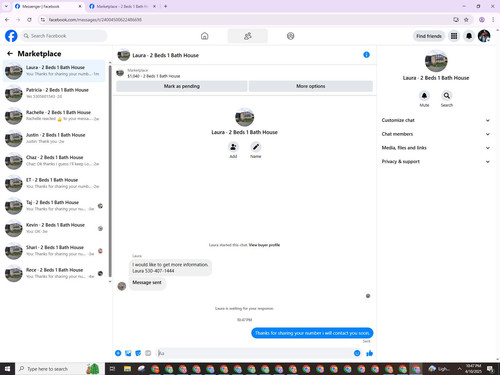
Task: Open File Explorer from taskbar
Action: 127,369
